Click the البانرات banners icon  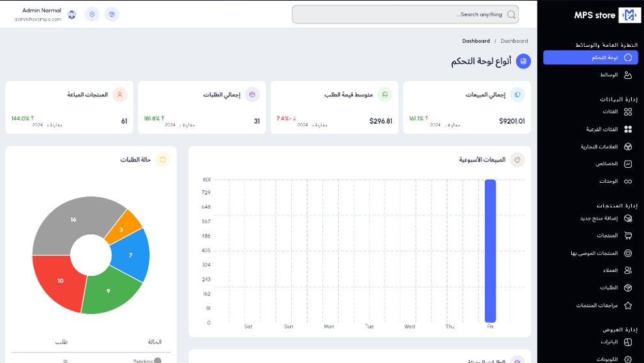(628, 342)
